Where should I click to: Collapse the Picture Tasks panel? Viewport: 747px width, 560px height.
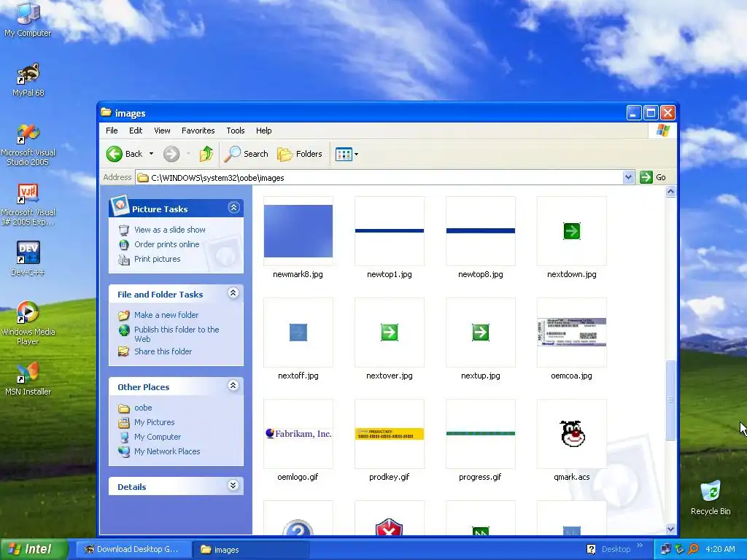pos(233,208)
